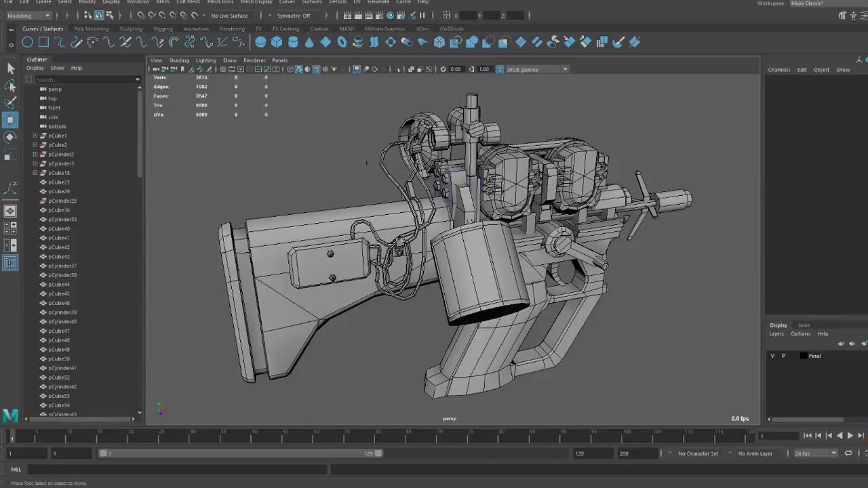Click the polygon sphere shelf icon

point(260,42)
